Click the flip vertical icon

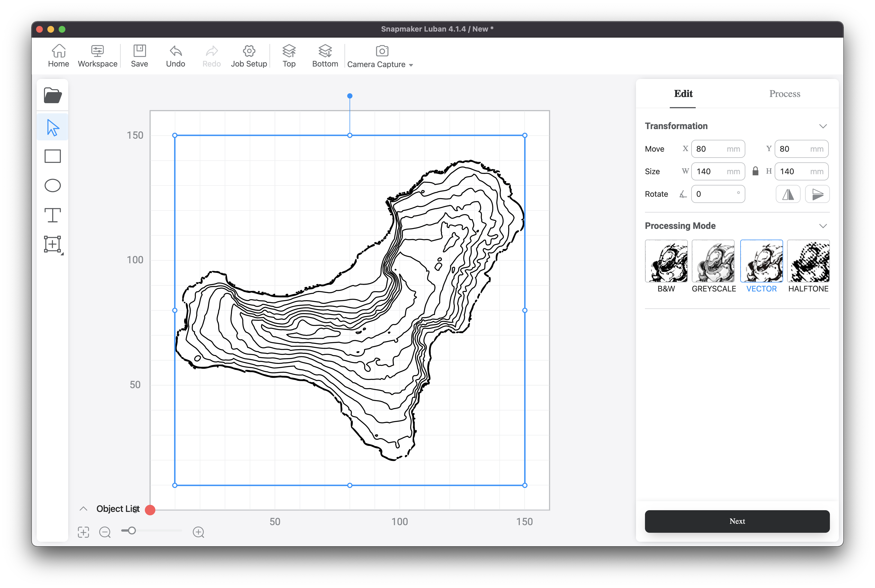tap(817, 194)
